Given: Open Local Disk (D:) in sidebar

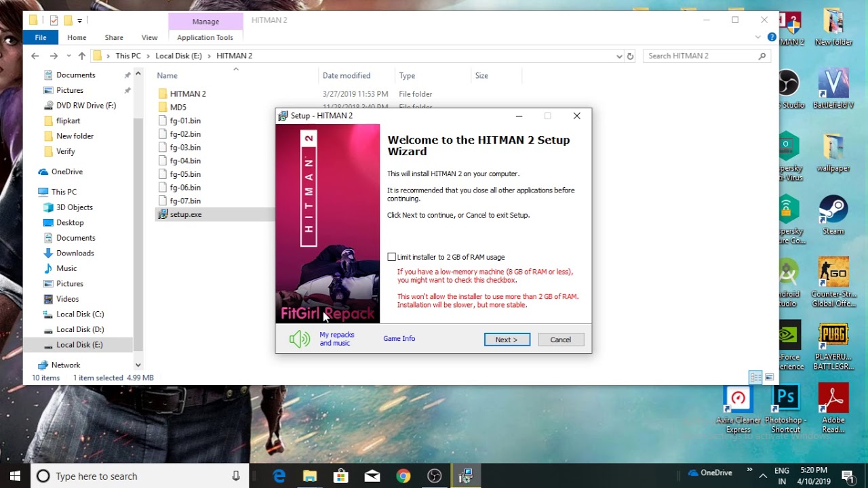Looking at the screenshot, I should click(x=80, y=329).
